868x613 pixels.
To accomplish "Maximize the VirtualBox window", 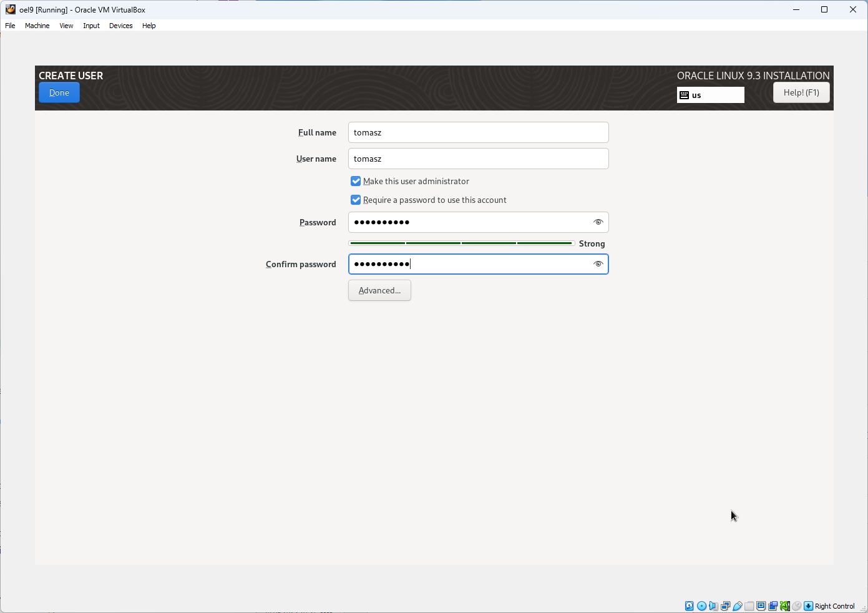I will tap(824, 9).
